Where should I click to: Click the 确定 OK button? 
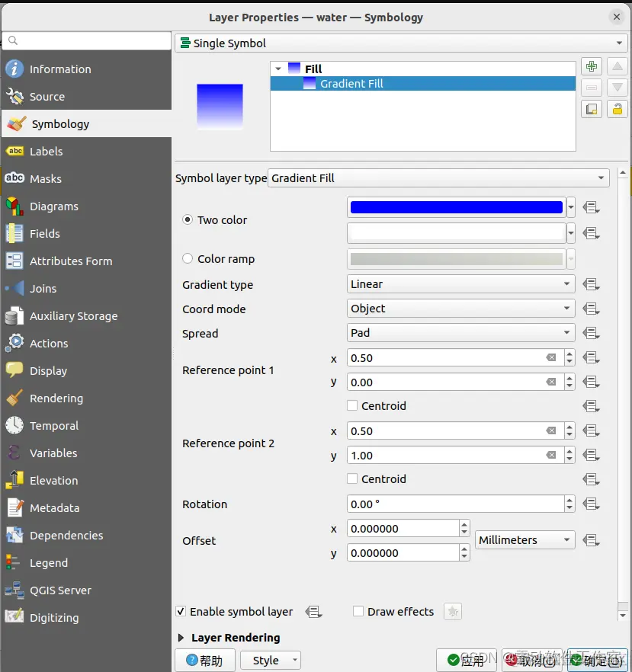pyautogui.click(x=598, y=661)
